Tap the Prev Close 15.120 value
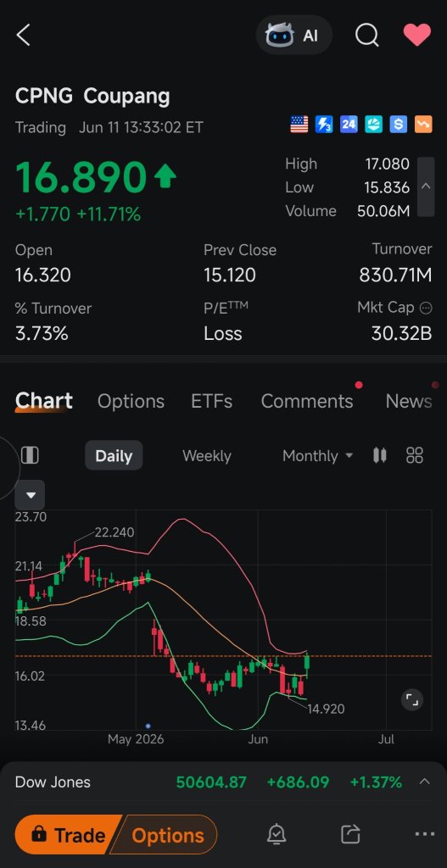Image resolution: width=447 pixels, height=868 pixels. click(230, 275)
